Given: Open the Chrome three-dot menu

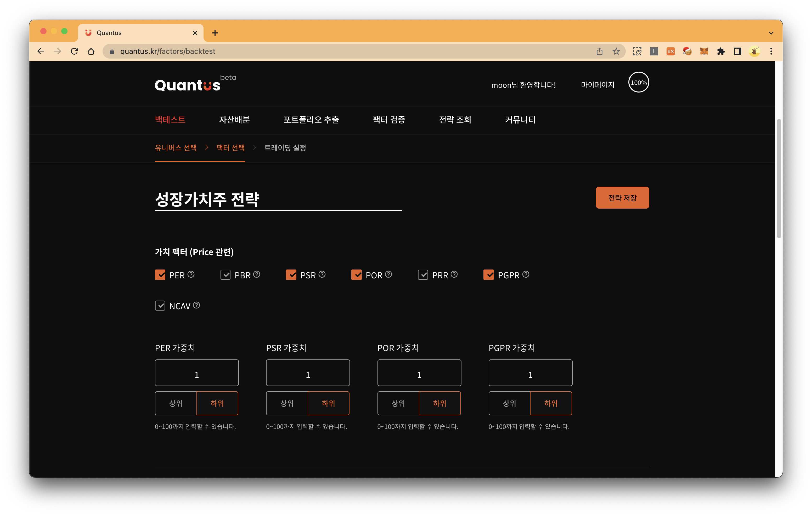Looking at the screenshot, I should (771, 51).
